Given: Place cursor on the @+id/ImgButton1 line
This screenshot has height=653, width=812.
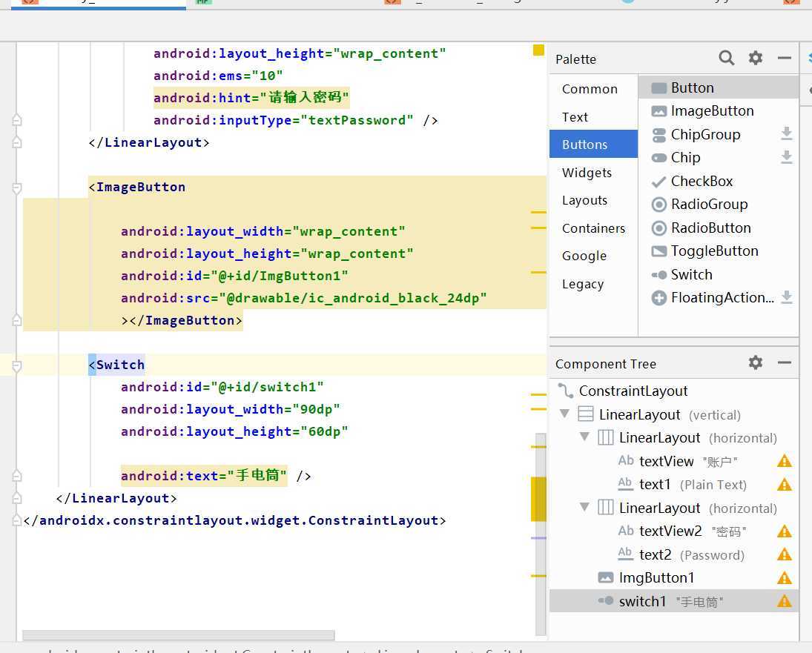Looking at the screenshot, I should coord(234,276).
